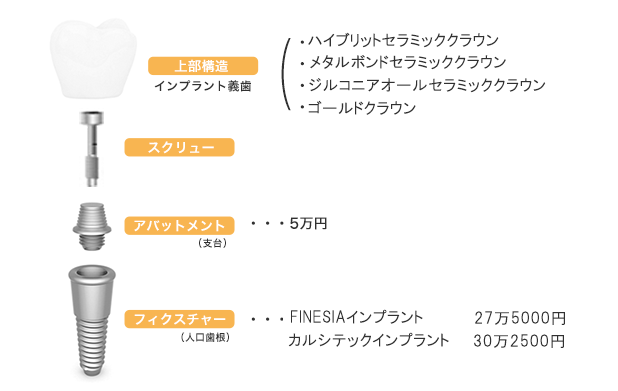618x391 pixels.
Task: Select the orange アバットメント label
Action: (180, 225)
